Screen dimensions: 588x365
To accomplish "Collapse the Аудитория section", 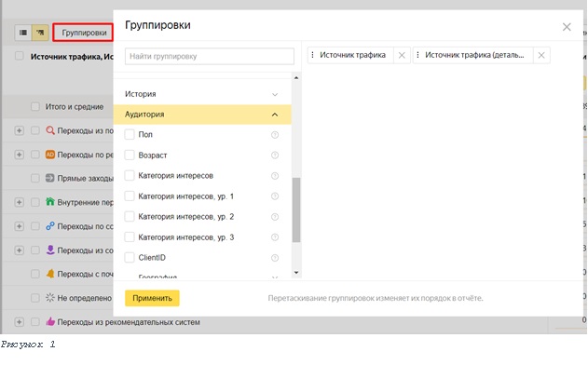I will [202, 115].
